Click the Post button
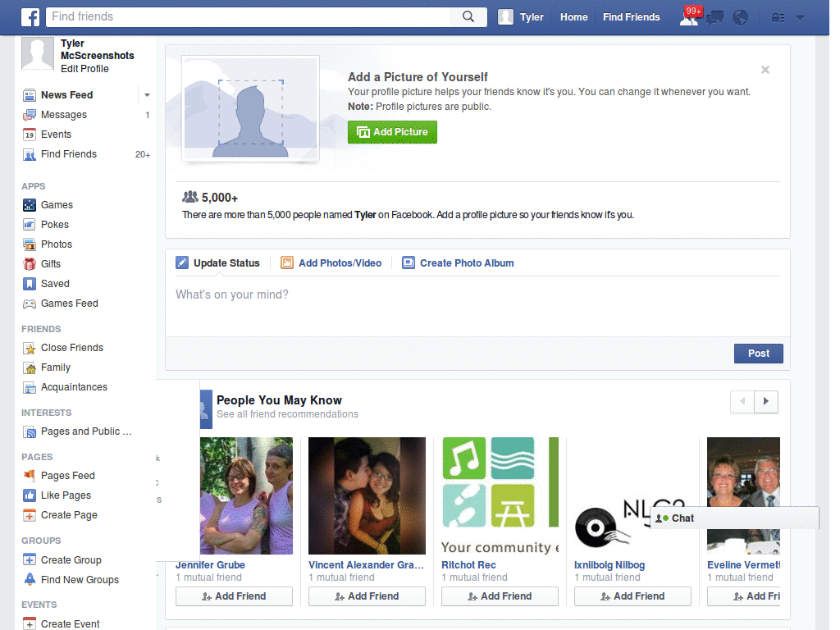The width and height of the screenshot is (840, 630). (x=758, y=354)
